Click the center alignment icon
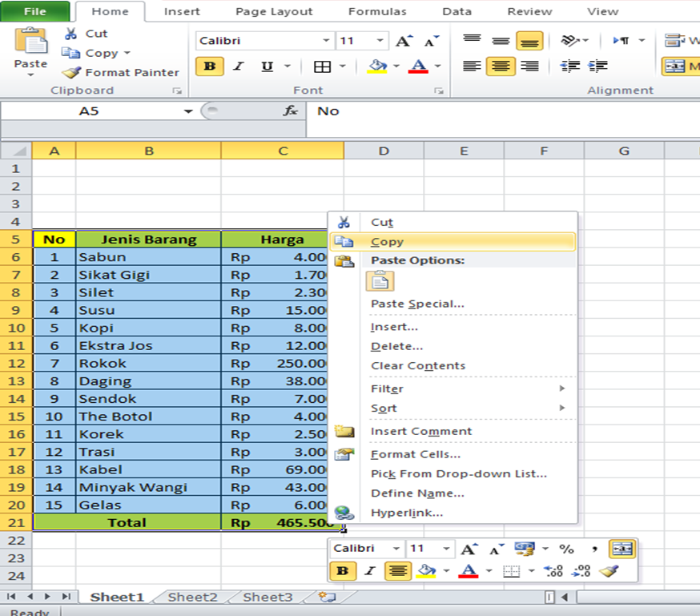This screenshot has height=616, width=700. [500, 66]
